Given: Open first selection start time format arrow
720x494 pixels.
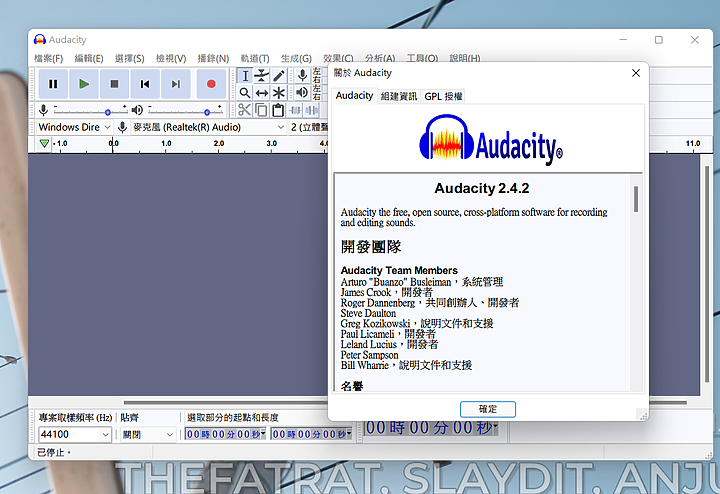Looking at the screenshot, I should tap(264, 432).
